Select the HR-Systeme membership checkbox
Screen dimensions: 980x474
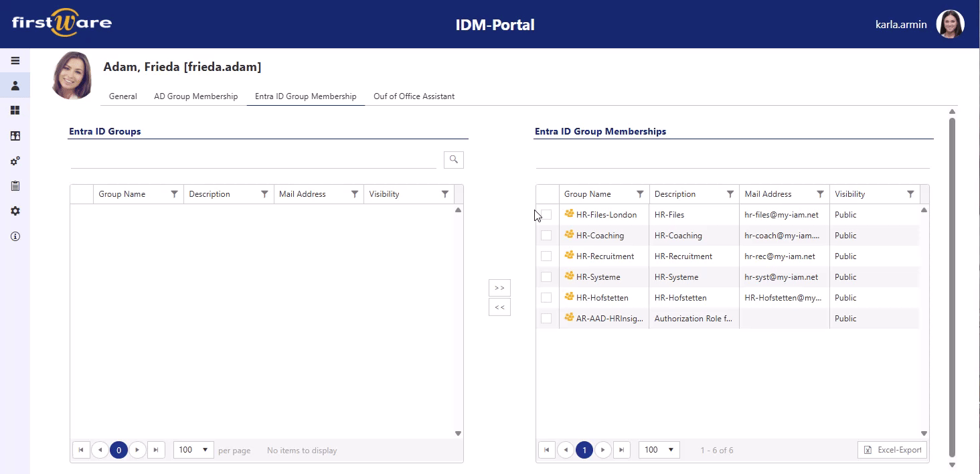[546, 276]
